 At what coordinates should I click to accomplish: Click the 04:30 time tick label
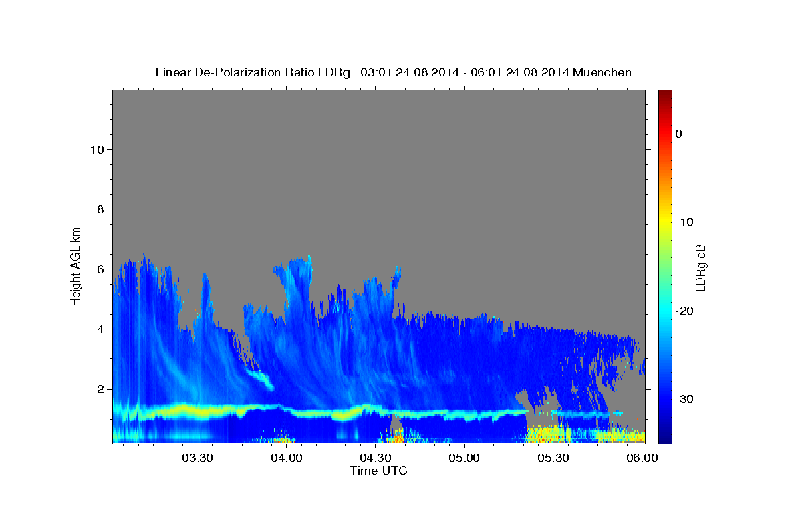click(x=375, y=458)
